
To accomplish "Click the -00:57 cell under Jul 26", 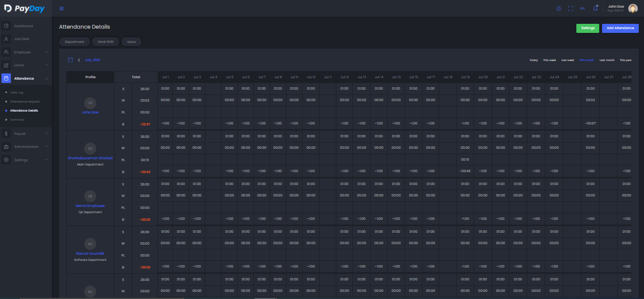I will 590,124.
